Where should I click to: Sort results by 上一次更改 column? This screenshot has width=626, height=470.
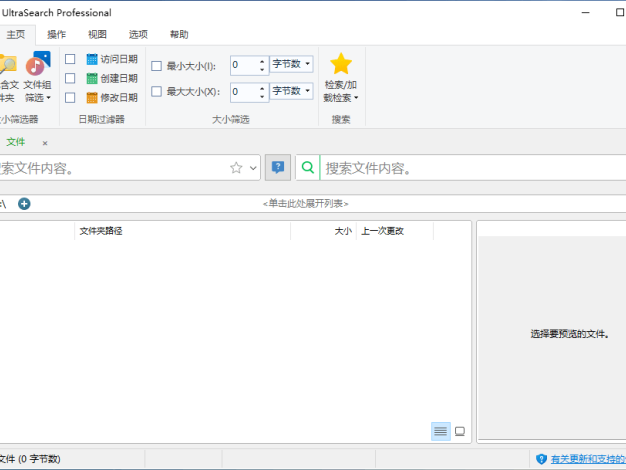(395, 231)
